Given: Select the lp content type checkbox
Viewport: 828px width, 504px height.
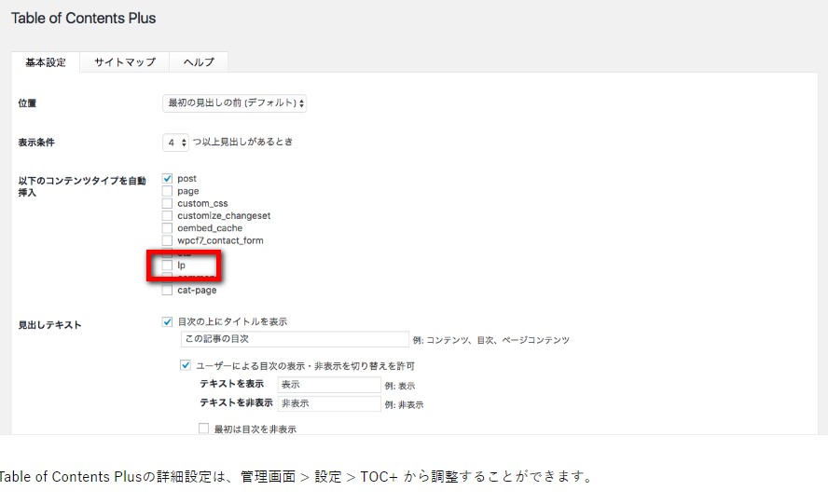Looking at the screenshot, I should (168, 266).
